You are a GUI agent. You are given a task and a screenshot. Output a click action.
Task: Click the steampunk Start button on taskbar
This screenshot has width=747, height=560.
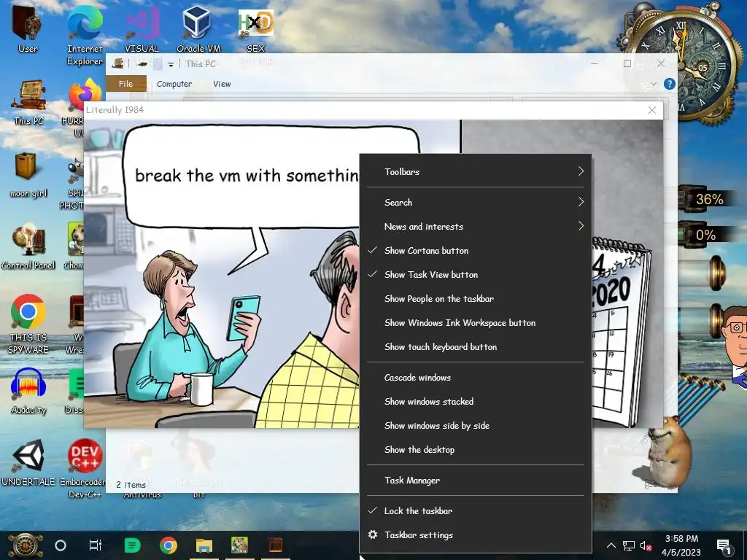tap(26, 545)
